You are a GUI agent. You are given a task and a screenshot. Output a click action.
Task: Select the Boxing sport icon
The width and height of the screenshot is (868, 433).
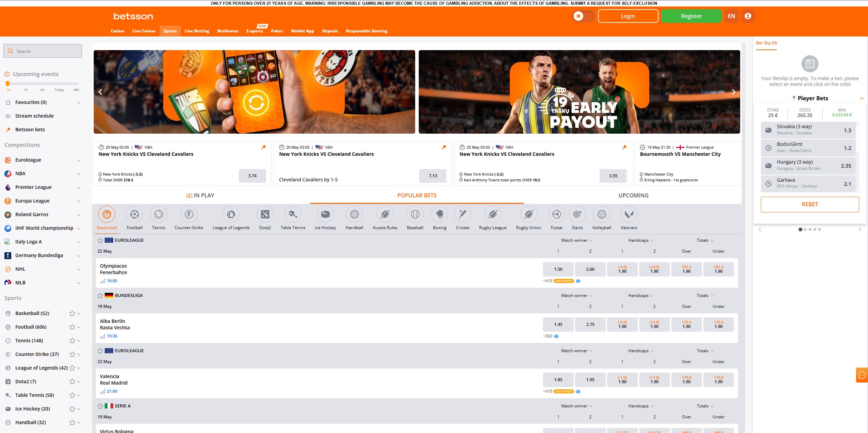(x=440, y=214)
